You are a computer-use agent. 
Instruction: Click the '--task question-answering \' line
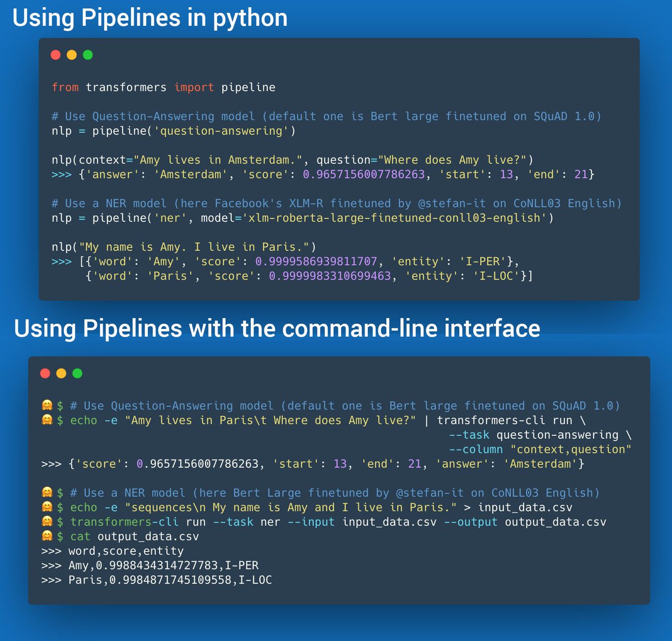[x=540, y=435]
